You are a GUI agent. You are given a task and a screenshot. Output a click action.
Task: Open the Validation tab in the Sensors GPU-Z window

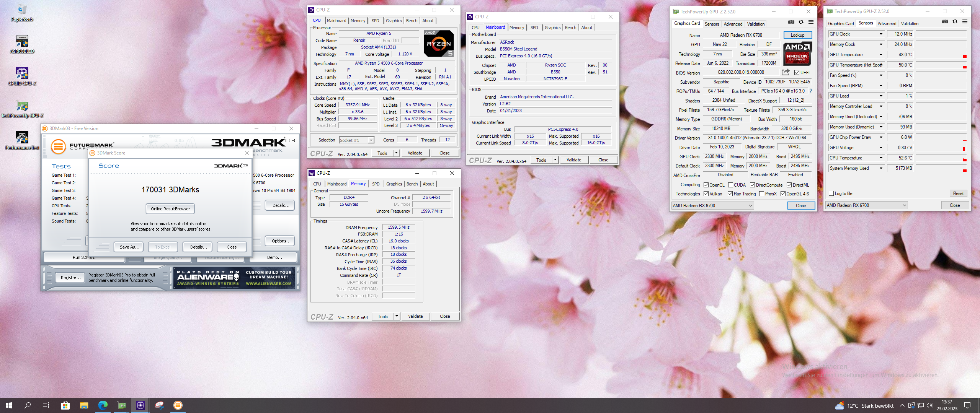910,24
